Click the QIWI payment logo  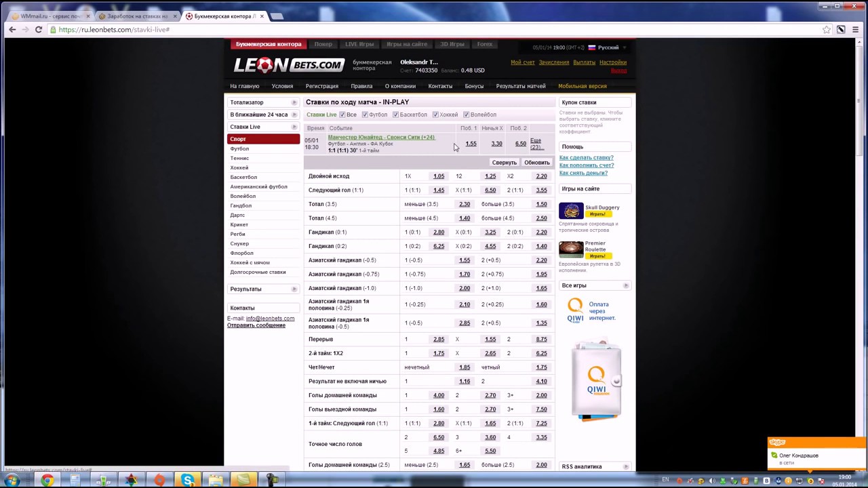[575, 310]
